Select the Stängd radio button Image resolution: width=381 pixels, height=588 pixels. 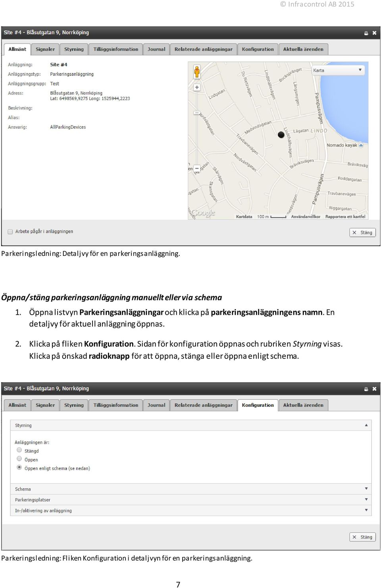point(19,450)
